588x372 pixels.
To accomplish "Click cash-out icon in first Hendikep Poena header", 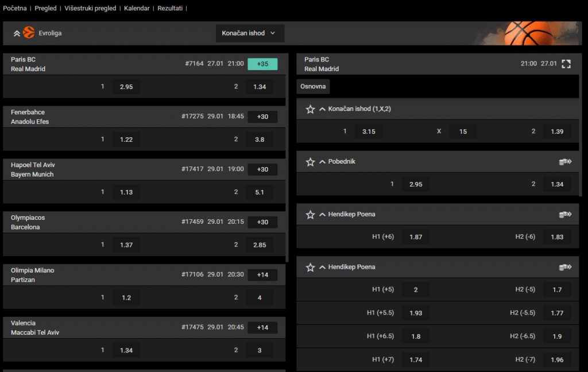I will tap(565, 215).
